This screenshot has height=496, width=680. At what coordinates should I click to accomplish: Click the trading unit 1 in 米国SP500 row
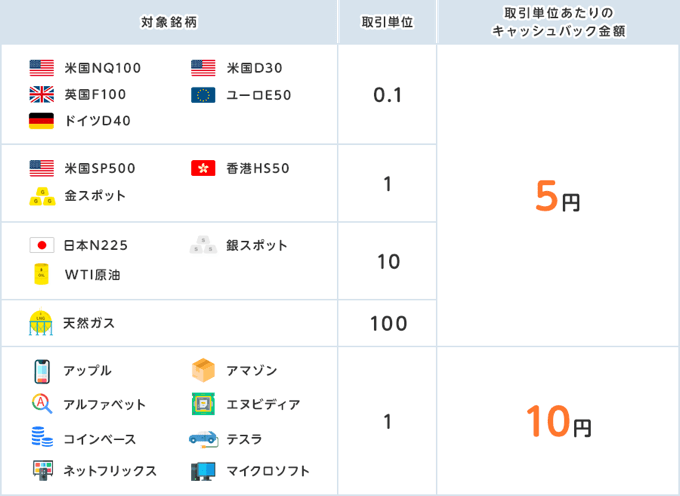388,184
